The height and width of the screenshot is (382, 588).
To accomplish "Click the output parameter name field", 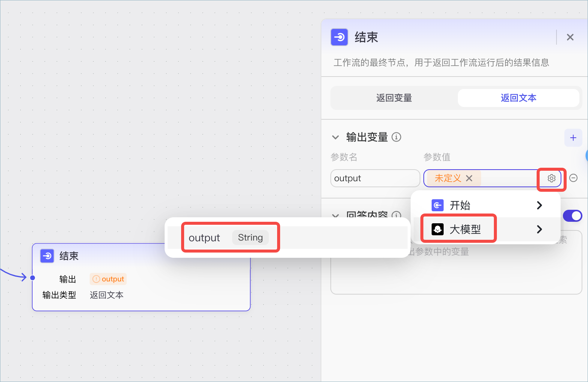I will coord(375,178).
